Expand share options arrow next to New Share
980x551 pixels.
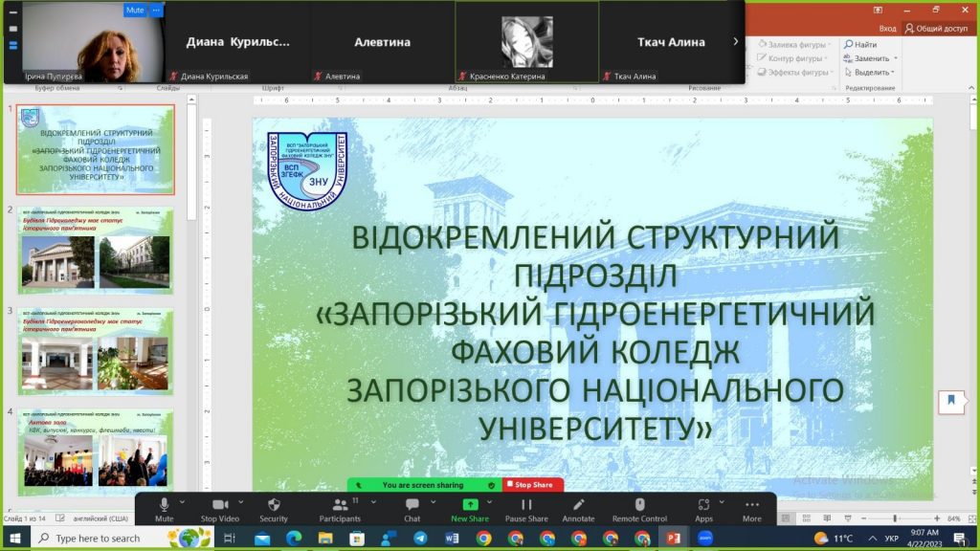point(489,501)
